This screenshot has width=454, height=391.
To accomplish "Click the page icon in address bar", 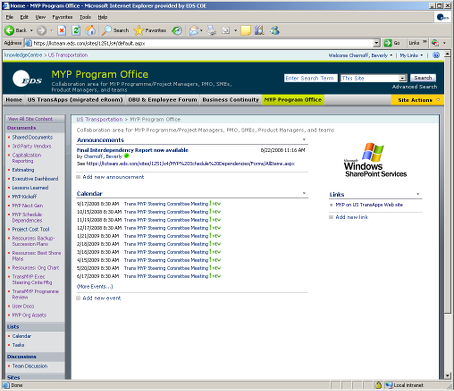I will (29, 43).
